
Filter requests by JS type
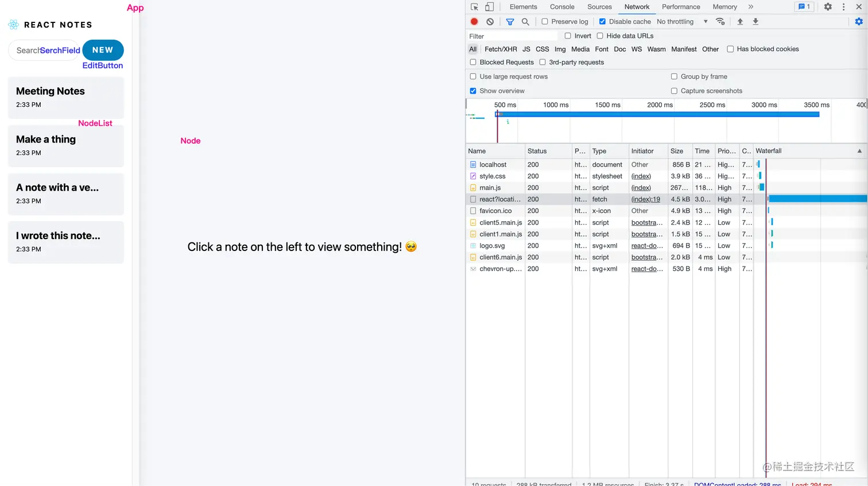coord(526,49)
